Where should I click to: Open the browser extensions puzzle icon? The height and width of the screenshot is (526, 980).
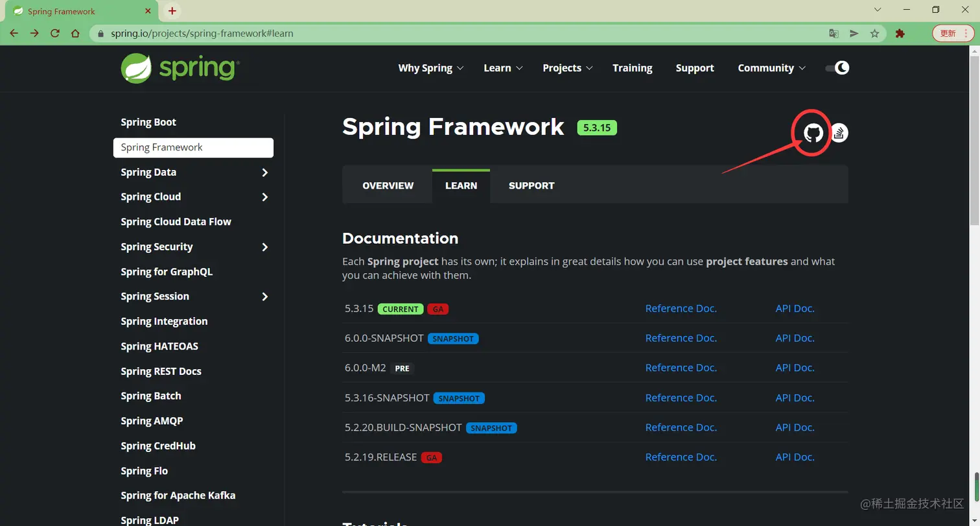(x=900, y=33)
